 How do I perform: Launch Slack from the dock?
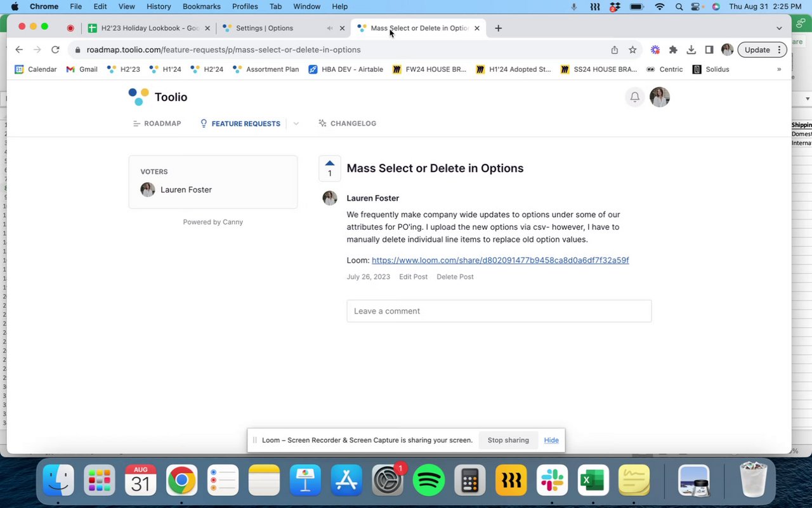[x=551, y=480]
